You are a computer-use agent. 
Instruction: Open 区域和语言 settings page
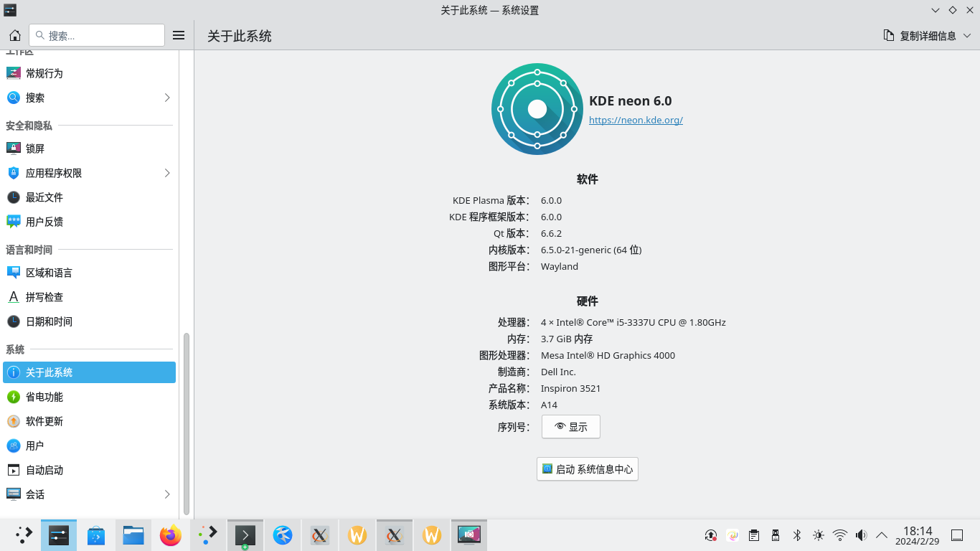(49, 273)
